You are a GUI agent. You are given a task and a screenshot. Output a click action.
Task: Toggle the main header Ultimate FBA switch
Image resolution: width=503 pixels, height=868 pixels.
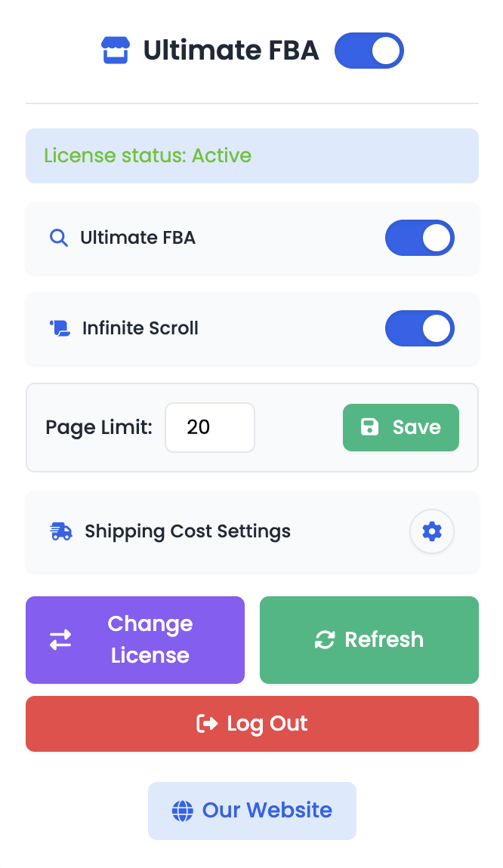(369, 51)
